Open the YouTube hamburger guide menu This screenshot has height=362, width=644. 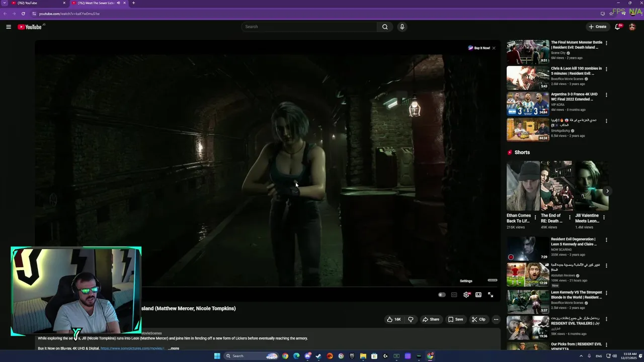tap(9, 27)
